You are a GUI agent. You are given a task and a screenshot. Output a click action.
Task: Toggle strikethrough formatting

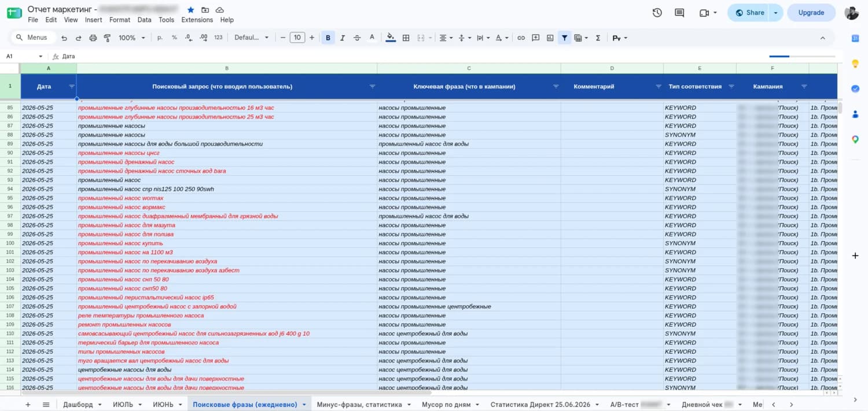[357, 38]
